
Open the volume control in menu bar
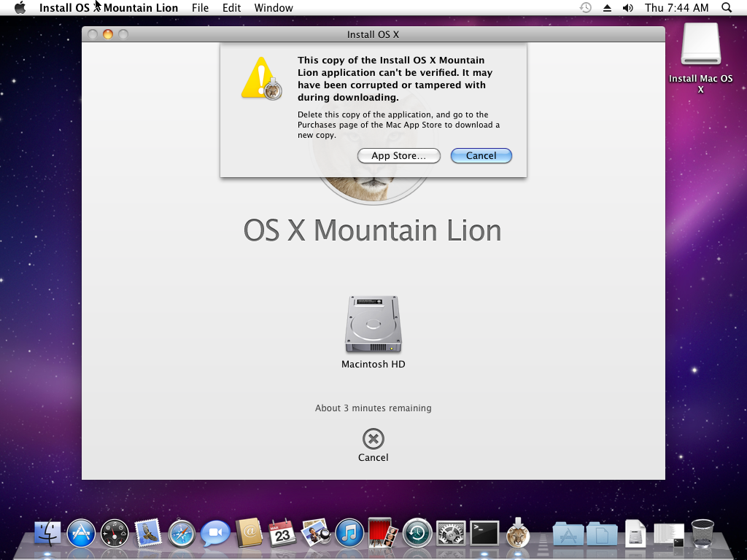point(628,7)
